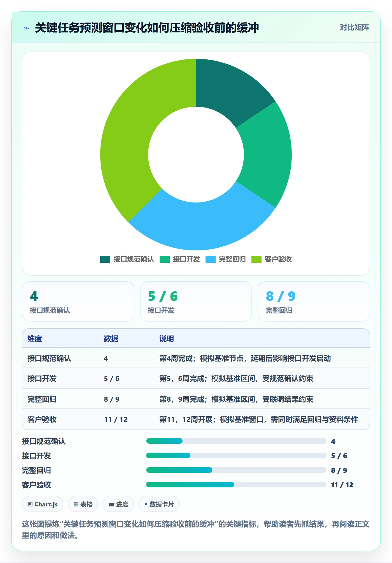Screen dimensions: 392x563
Task: Click the 接口开发 legend label
Action: click(x=186, y=259)
